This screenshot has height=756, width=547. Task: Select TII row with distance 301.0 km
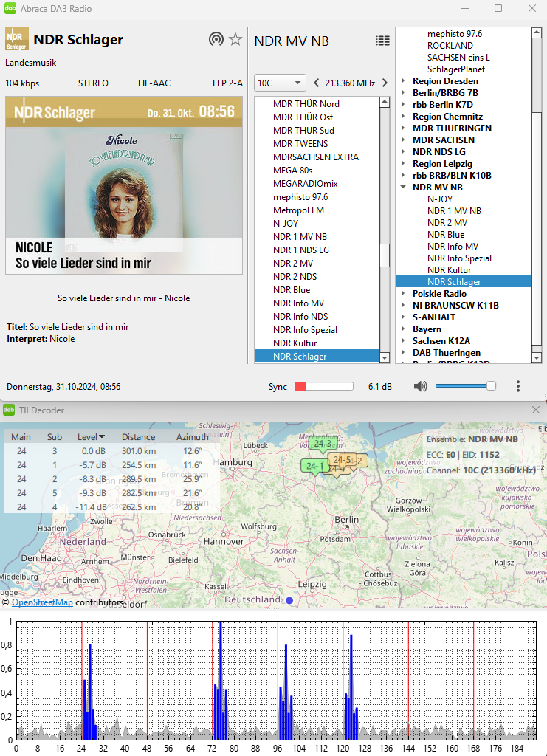click(111, 451)
